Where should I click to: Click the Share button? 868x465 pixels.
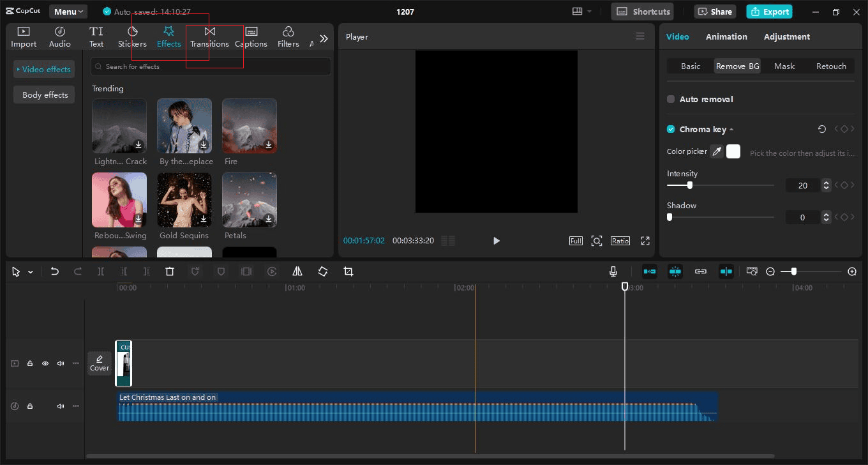(715, 11)
